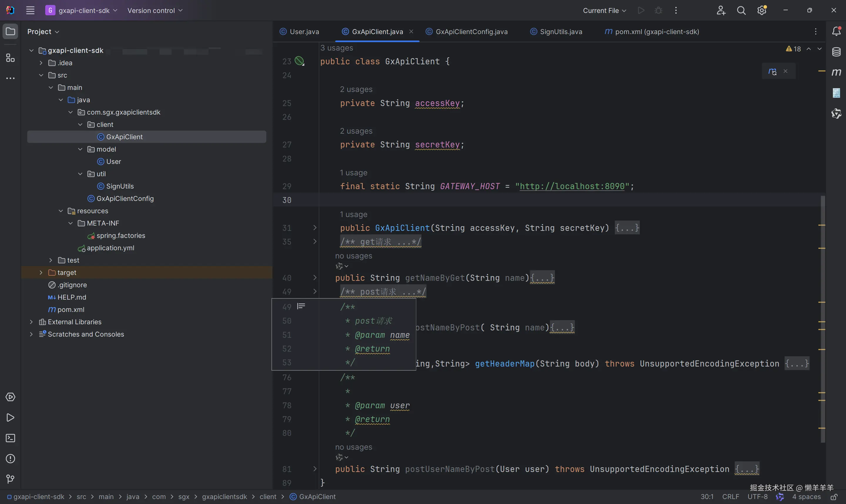
Task: Expand folded getNameByGet method at line 40
Action: tap(315, 278)
